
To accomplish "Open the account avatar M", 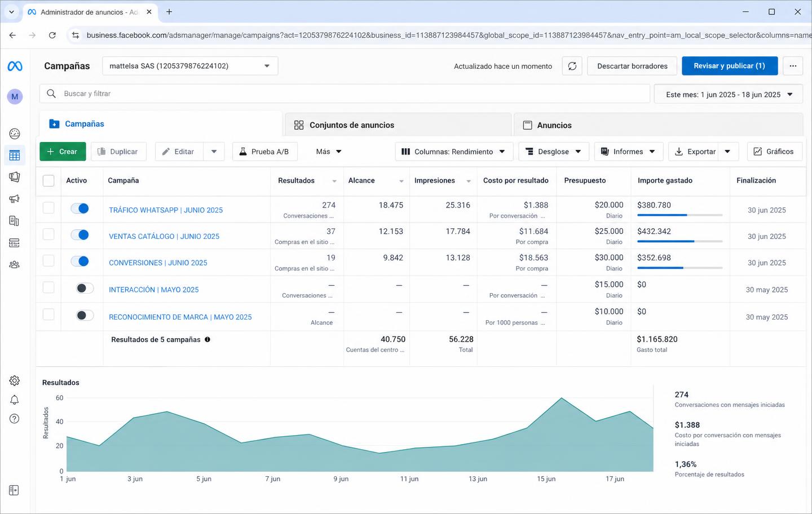I will click(15, 96).
